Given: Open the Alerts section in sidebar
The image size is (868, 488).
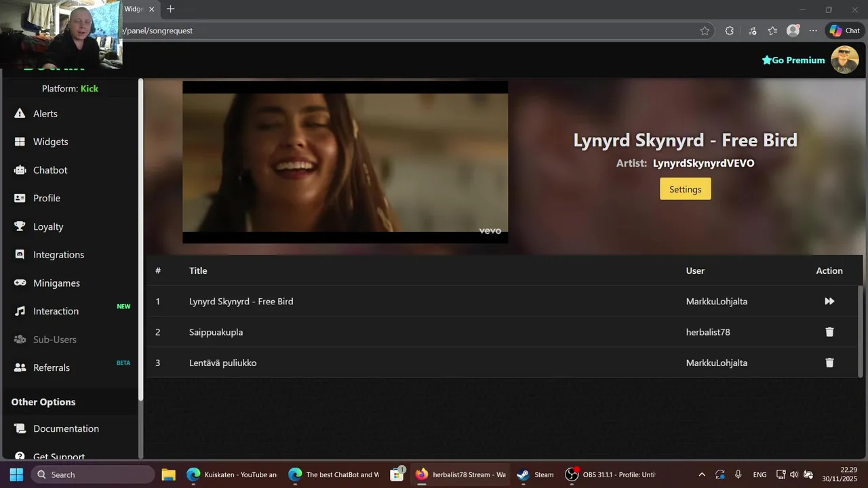Looking at the screenshot, I should tap(45, 114).
